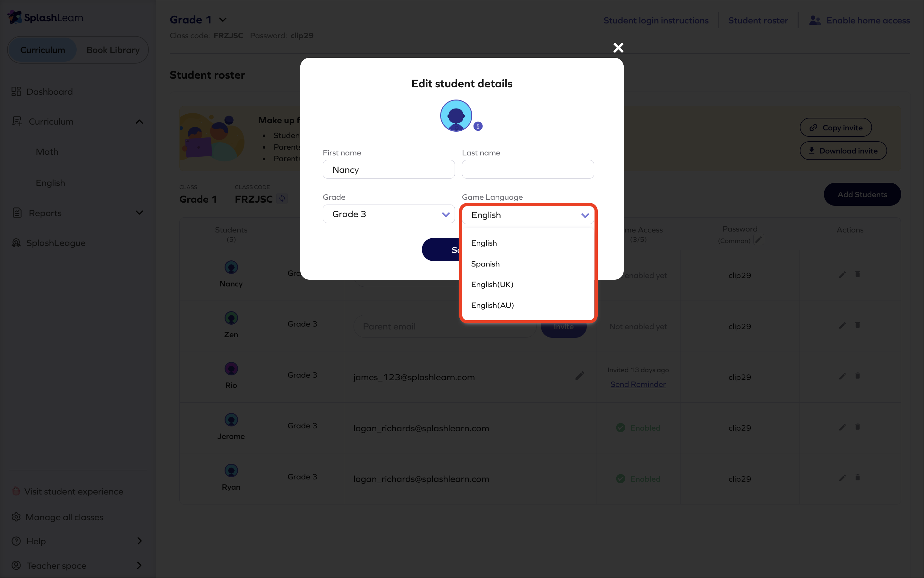Expand the Reports sidebar section
The image size is (924, 578).
pyautogui.click(x=139, y=213)
